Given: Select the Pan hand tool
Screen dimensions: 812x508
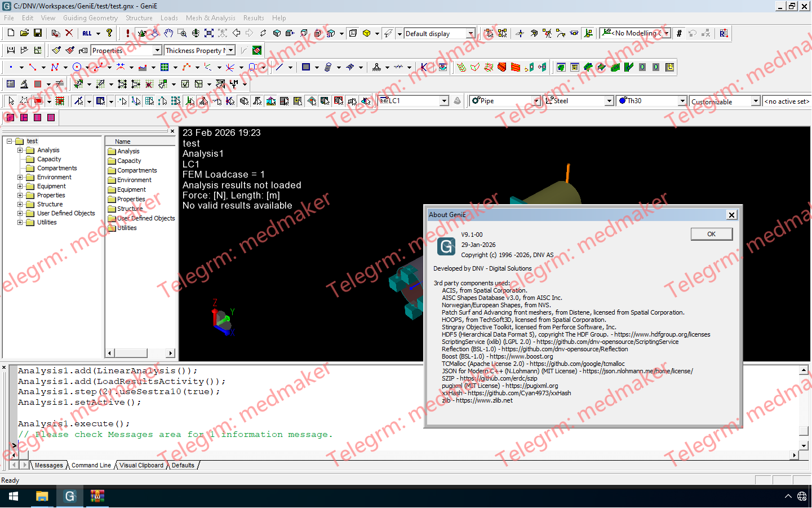Looking at the screenshot, I should [168, 33].
